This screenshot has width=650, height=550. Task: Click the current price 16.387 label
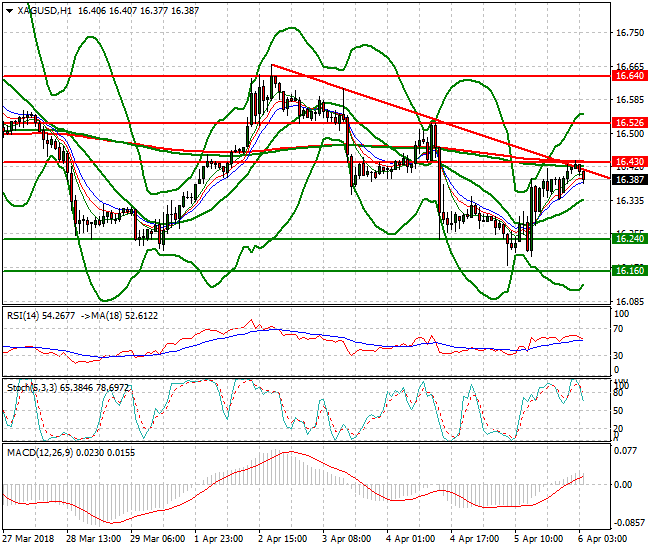628,180
